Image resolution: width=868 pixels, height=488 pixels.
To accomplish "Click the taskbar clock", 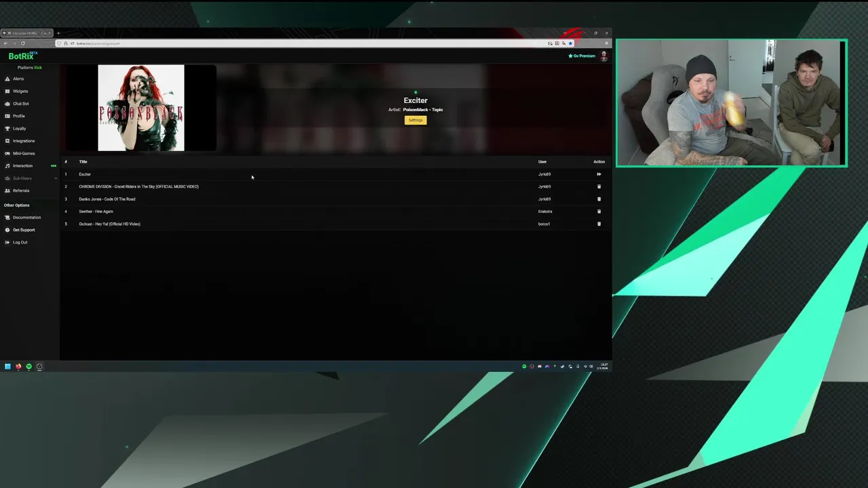I will point(604,366).
